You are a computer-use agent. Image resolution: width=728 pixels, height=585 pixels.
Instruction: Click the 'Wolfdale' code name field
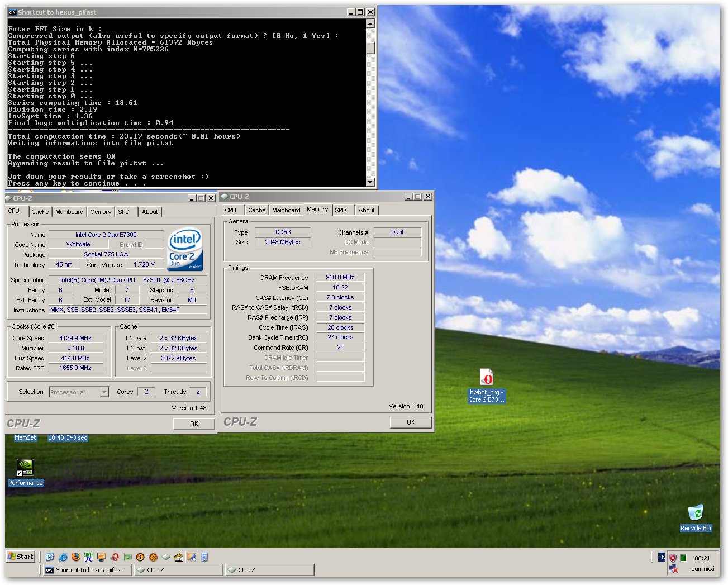click(x=78, y=245)
